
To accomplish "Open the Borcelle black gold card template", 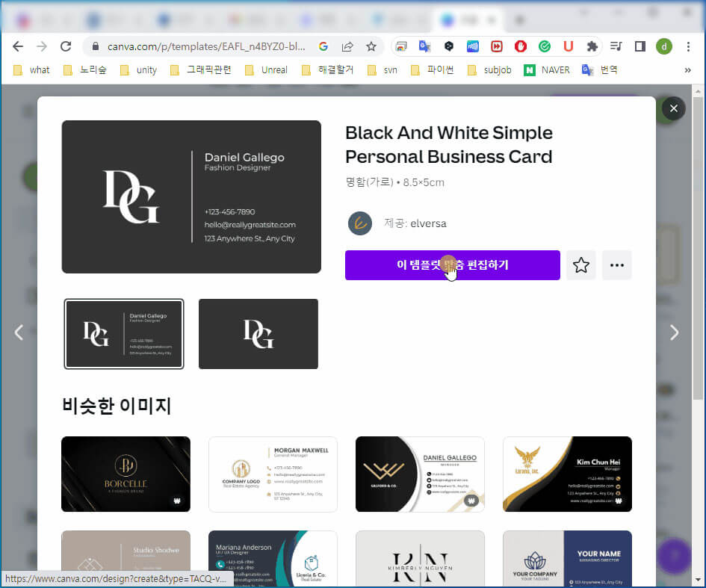I will (126, 474).
